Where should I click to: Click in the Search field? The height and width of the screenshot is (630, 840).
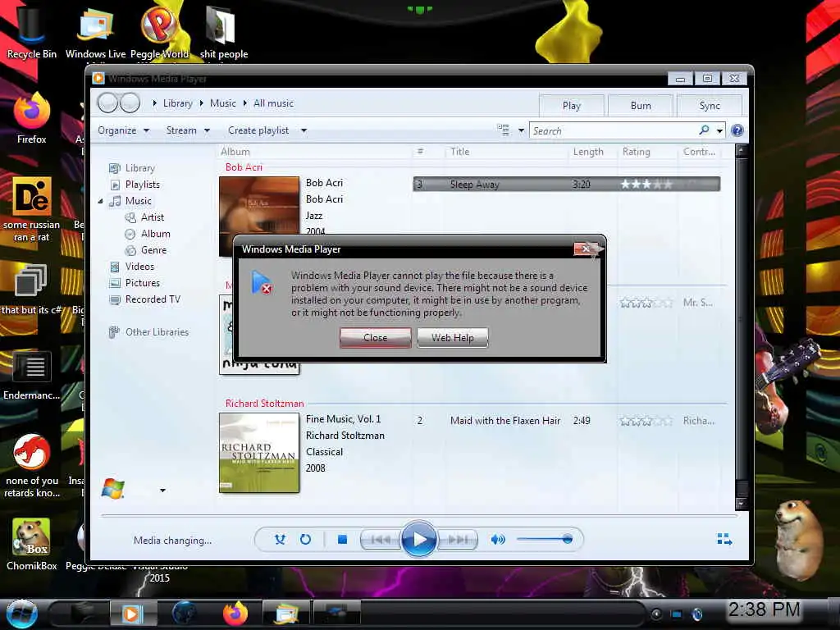[x=612, y=130]
